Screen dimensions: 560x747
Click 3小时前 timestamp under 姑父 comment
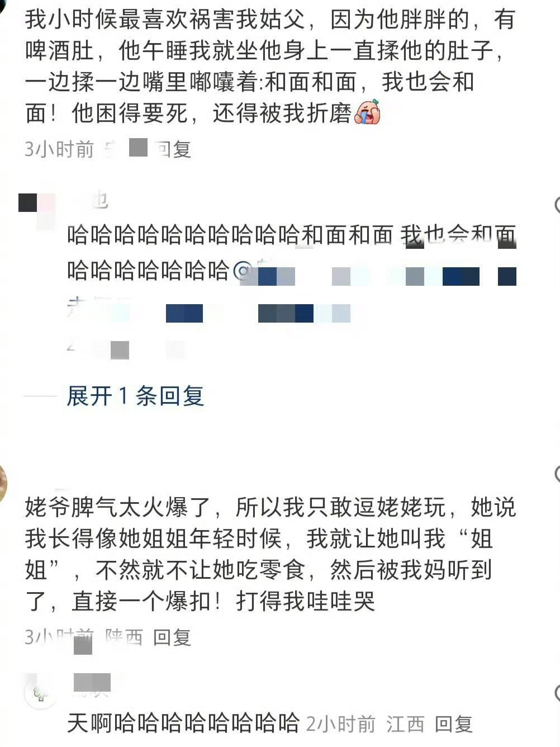(x=59, y=149)
